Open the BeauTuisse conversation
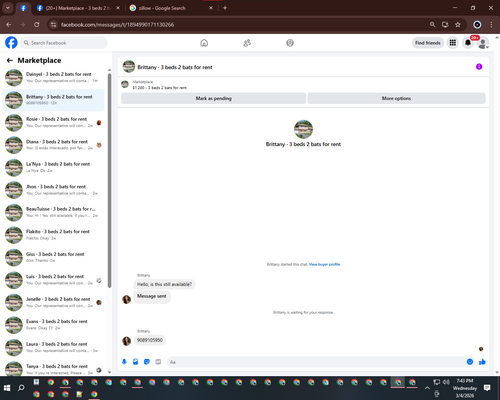The width and height of the screenshot is (500, 400). 53,212
